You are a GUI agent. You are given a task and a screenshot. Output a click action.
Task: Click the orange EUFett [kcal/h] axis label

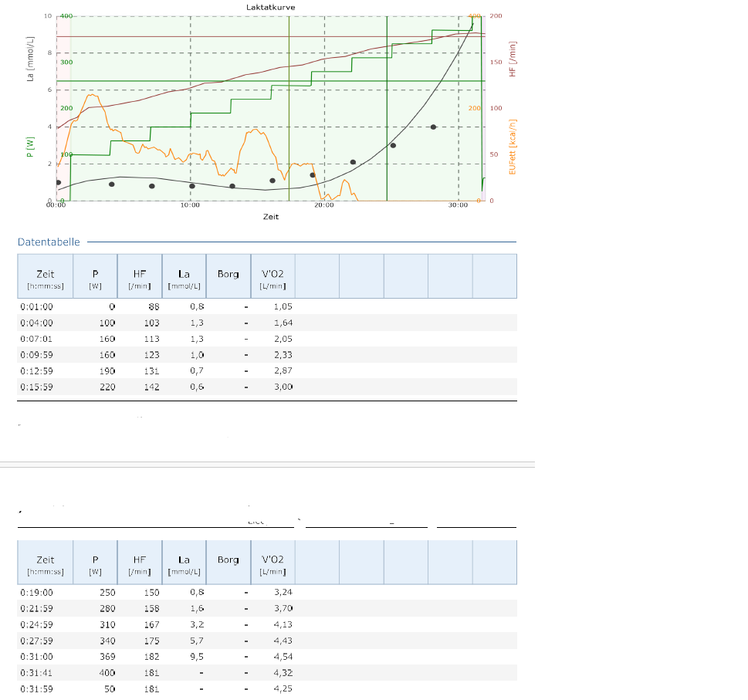pyautogui.click(x=512, y=147)
